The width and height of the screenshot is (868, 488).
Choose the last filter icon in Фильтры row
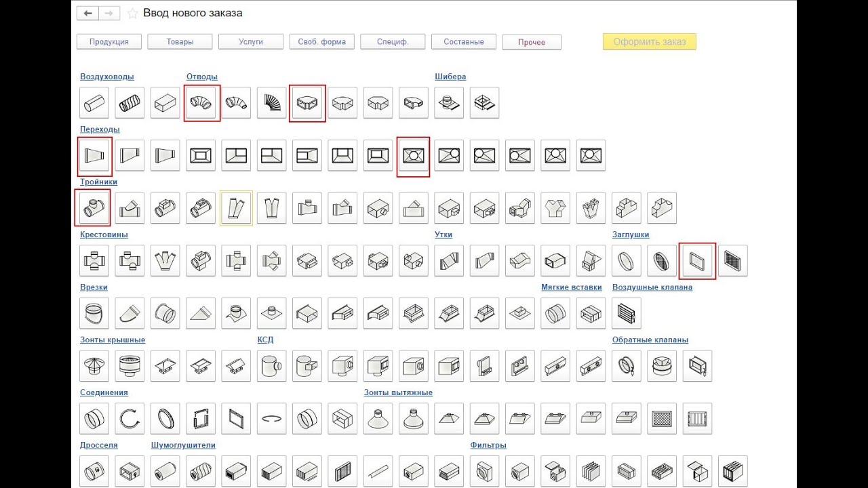coord(732,470)
